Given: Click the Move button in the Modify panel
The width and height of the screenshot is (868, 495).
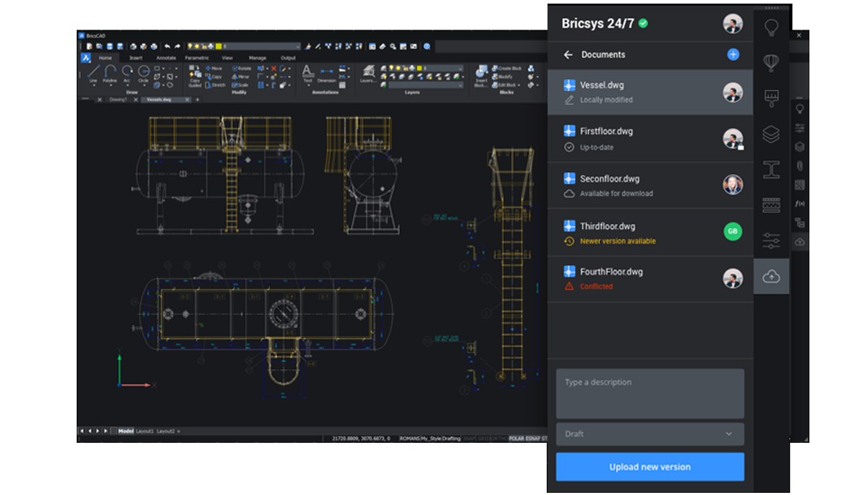Looking at the screenshot, I should [x=213, y=68].
